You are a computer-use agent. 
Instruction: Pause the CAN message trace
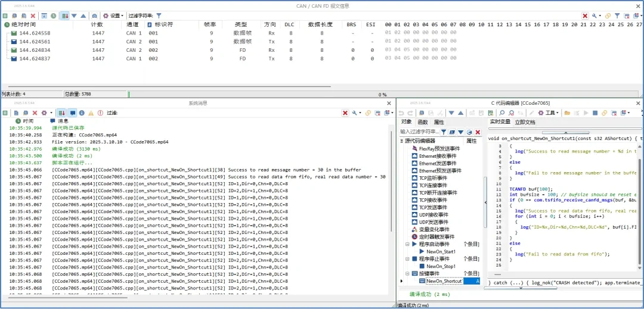5,15
